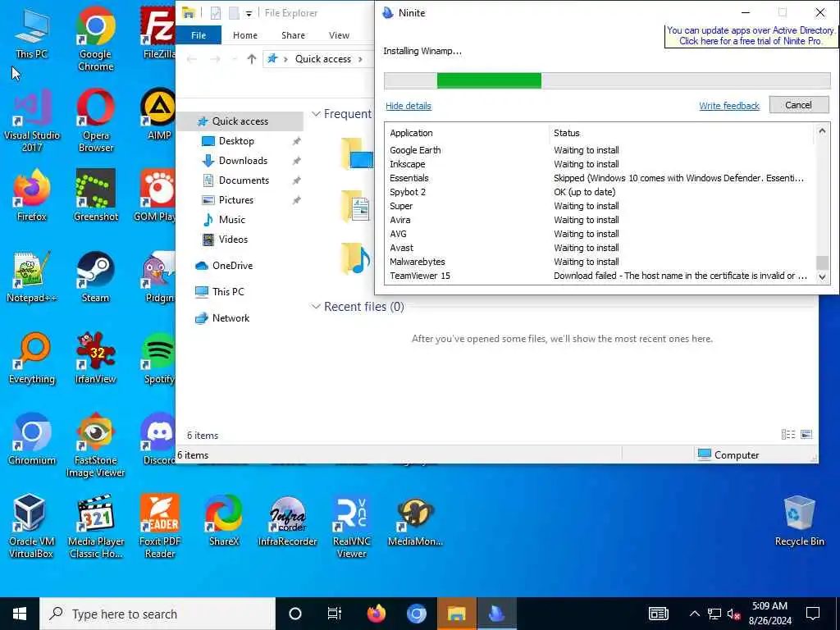The height and width of the screenshot is (630, 840).
Task: Open Task View from the taskbar
Action: 335,614
